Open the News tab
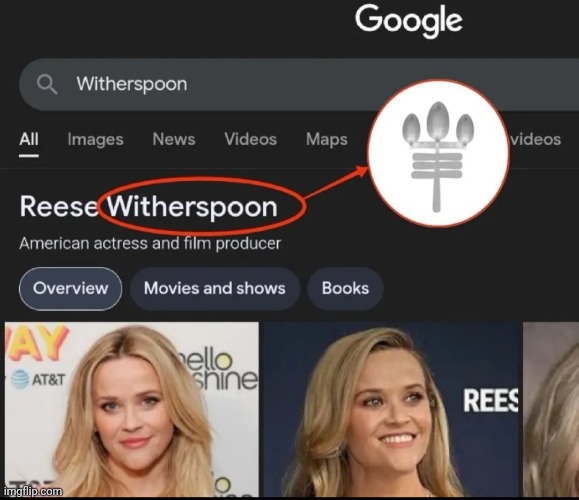 [174, 139]
